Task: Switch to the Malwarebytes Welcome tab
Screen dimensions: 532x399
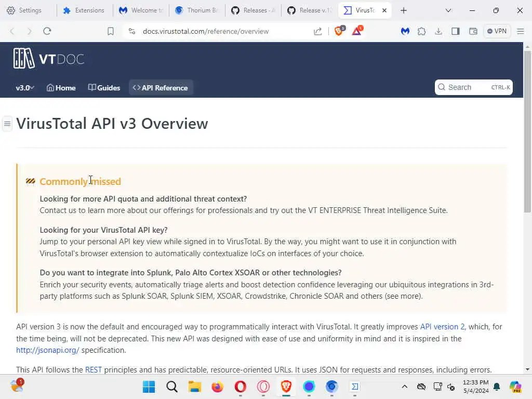Action: pyautogui.click(x=141, y=10)
